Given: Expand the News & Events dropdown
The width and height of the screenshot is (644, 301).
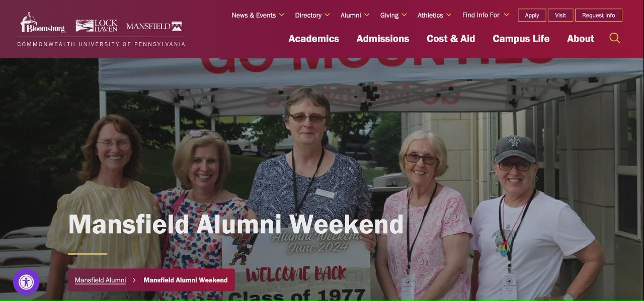Looking at the screenshot, I should point(258,15).
